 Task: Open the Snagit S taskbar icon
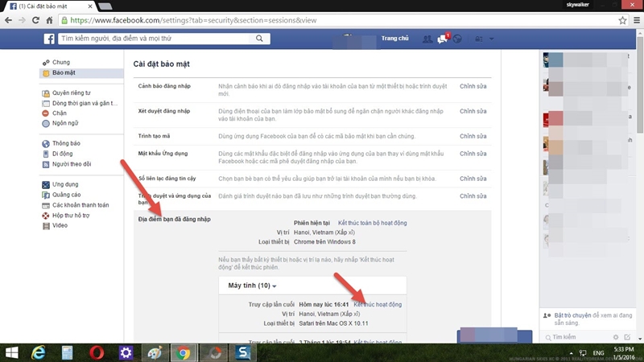click(x=243, y=352)
